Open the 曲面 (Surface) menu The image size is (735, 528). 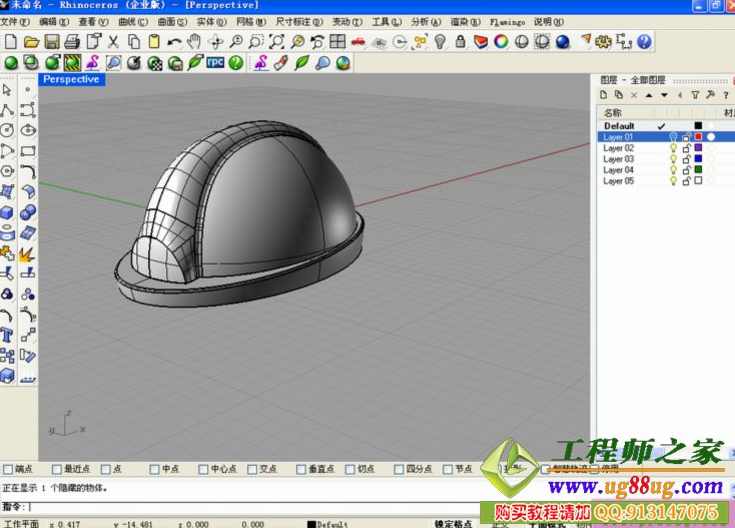171,21
